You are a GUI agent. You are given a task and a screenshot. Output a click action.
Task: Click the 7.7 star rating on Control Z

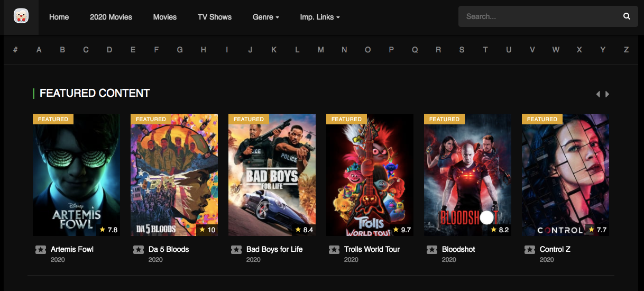597,230
